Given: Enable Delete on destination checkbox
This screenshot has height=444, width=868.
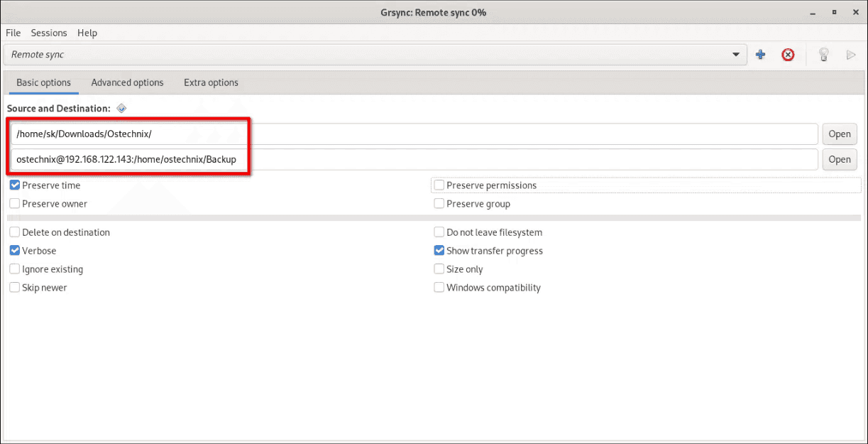Looking at the screenshot, I should pyautogui.click(x=15, y=232).
